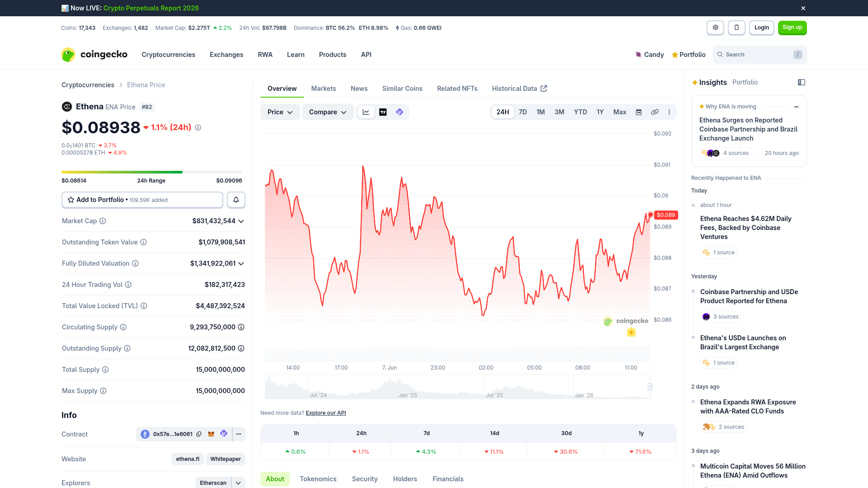
Task: Open Cryptocurrencies navigation menu
Action: 168,55
